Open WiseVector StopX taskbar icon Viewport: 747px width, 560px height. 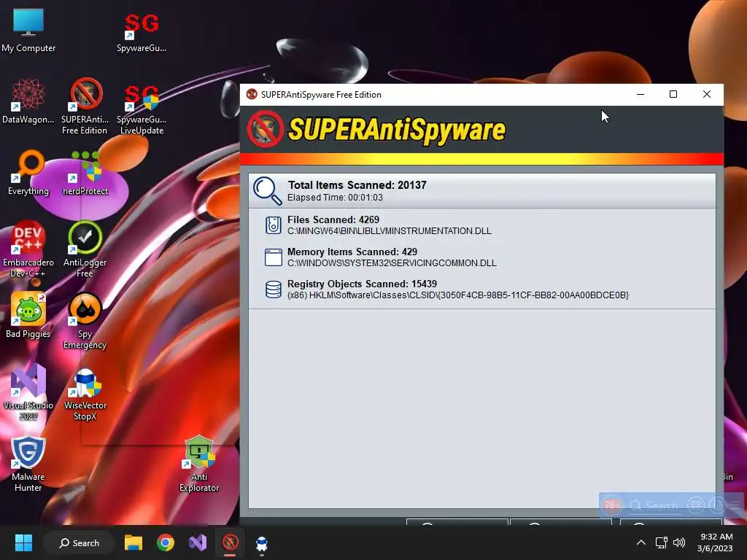pyautogui.click(x=262, y=542)
